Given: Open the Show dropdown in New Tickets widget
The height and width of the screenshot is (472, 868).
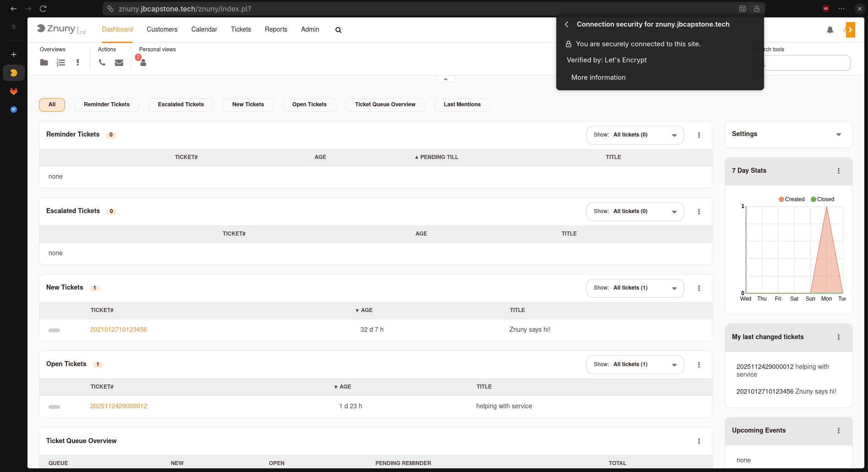Looking at the screenshot, I should tap(635, 288).
